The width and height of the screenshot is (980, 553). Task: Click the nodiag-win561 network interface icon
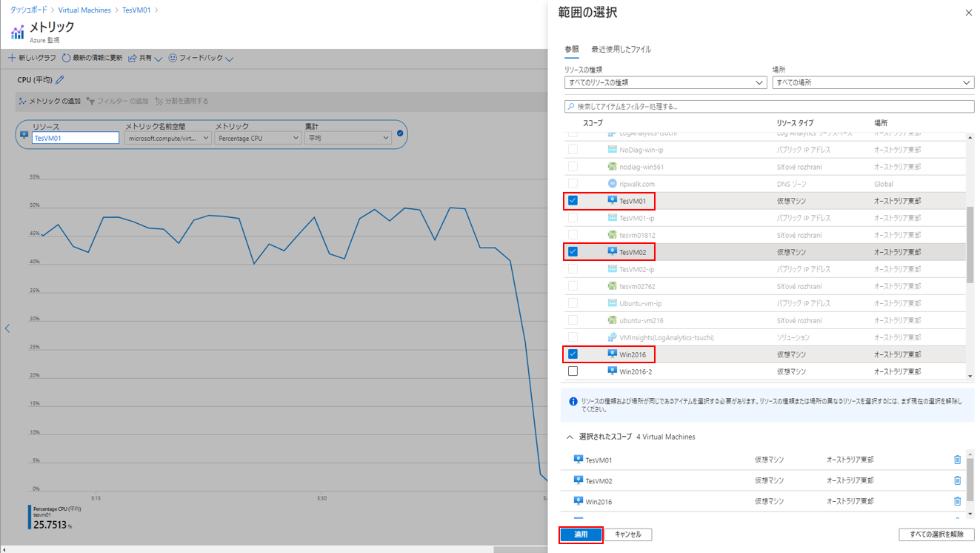[612, 166]
